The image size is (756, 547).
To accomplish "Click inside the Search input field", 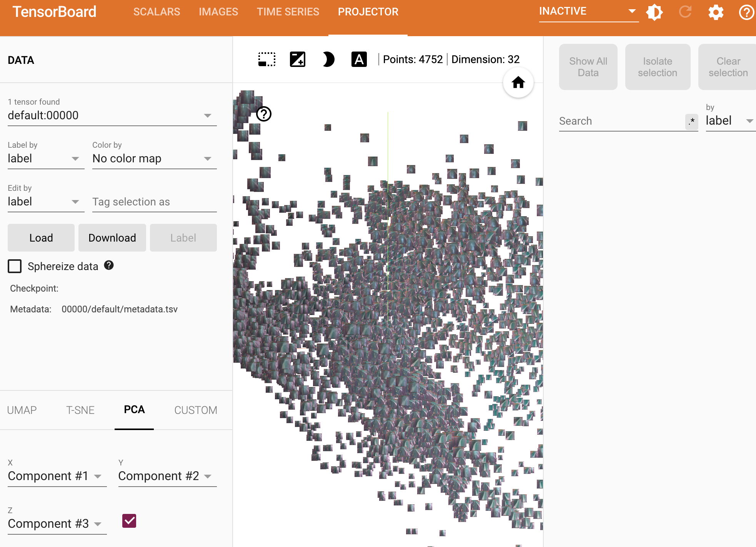I will click(620, 121).
